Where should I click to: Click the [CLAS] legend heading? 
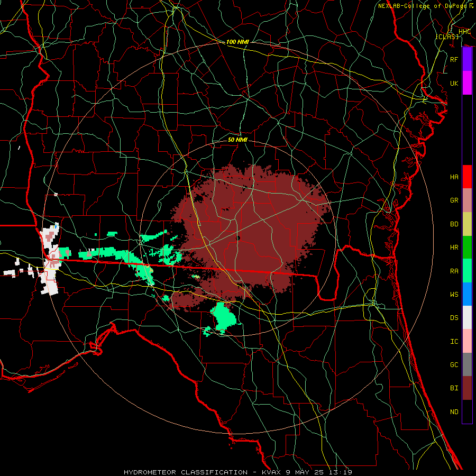(447, 36)
